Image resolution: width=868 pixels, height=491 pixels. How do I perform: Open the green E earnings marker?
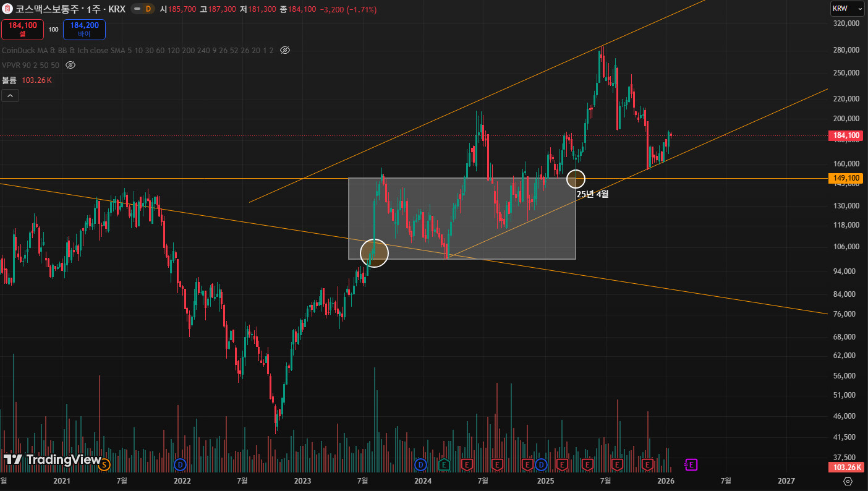tap(444, 464)
